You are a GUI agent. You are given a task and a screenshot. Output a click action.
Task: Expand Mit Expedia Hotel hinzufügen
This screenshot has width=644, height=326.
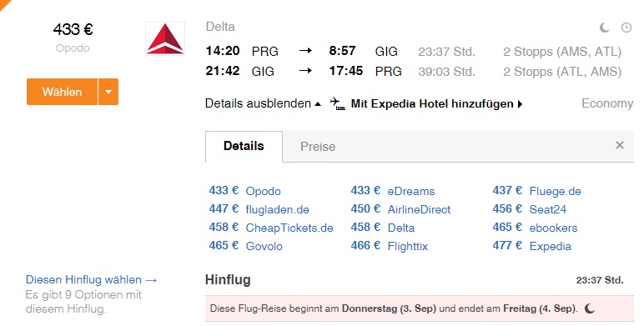(x=436, y=104)
